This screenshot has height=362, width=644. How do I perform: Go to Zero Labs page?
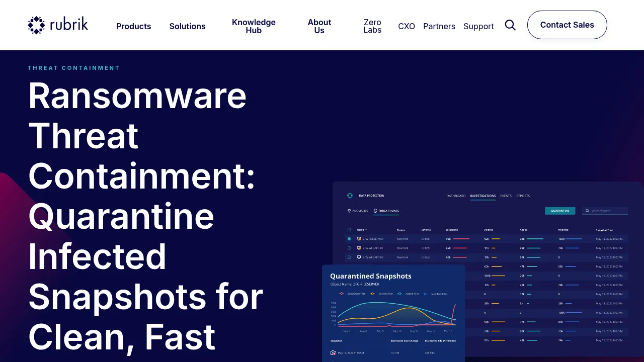coord(372,26)
